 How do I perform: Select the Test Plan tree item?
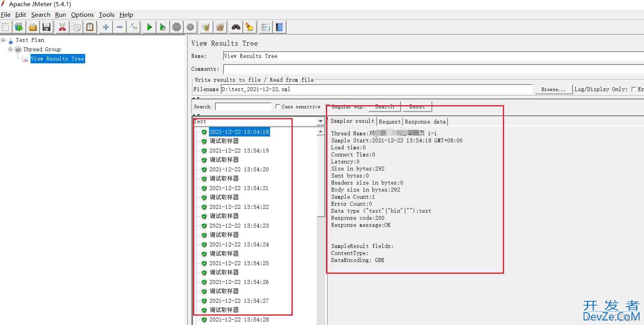(30, 40)
